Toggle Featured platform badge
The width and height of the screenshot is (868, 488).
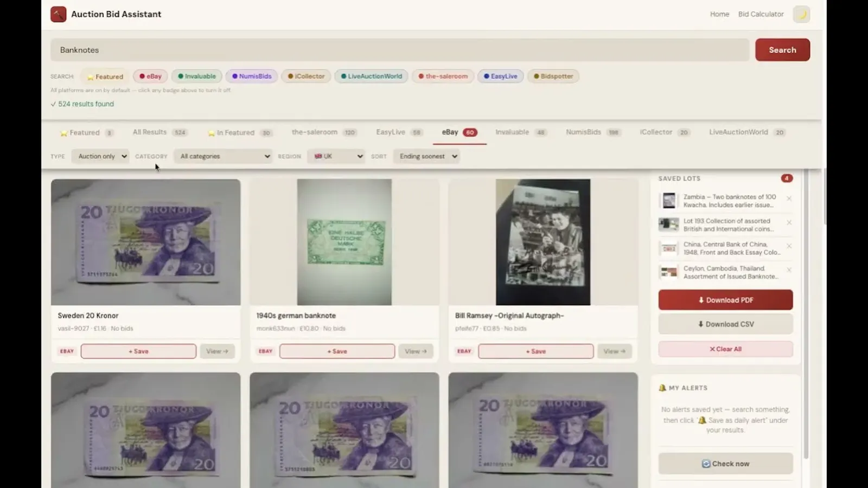[105, 76]
